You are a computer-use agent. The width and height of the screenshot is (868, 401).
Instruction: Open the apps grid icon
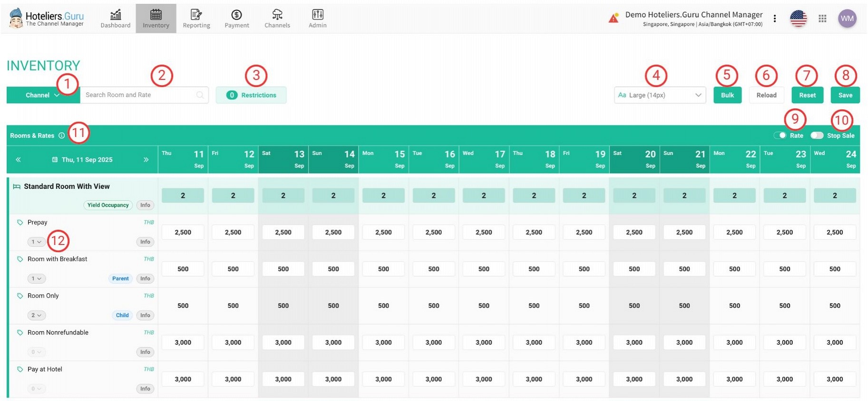click(822, 19)
